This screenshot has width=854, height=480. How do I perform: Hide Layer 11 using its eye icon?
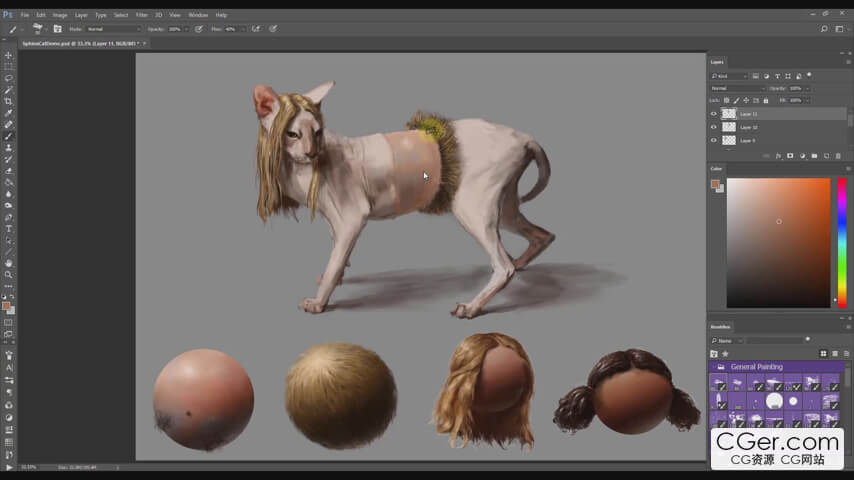click(714, 114)
